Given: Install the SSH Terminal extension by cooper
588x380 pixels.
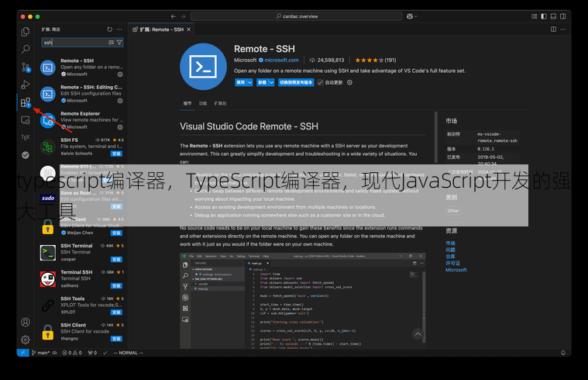Looking at the screenshot, I should 116,260.
